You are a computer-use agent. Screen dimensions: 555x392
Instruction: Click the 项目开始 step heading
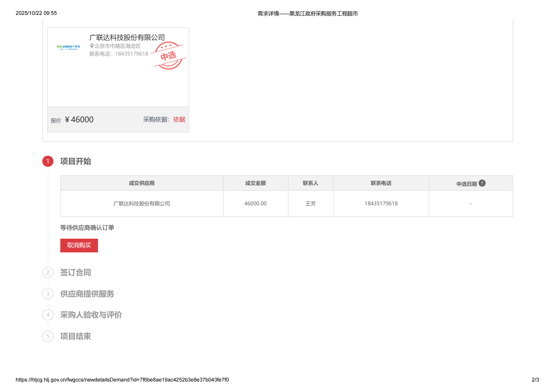pyautogui.click(x=76, y=161)
